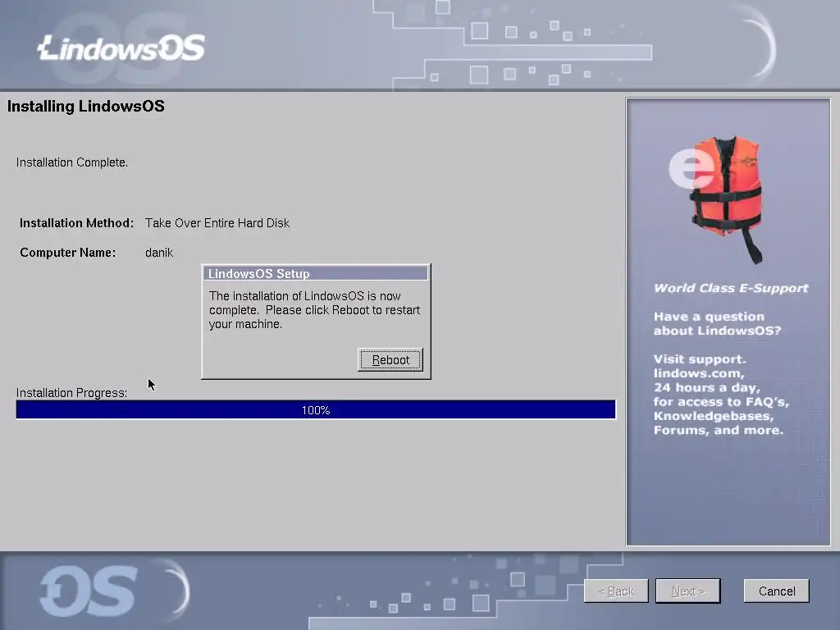Click the orange life jacket image

726,199
